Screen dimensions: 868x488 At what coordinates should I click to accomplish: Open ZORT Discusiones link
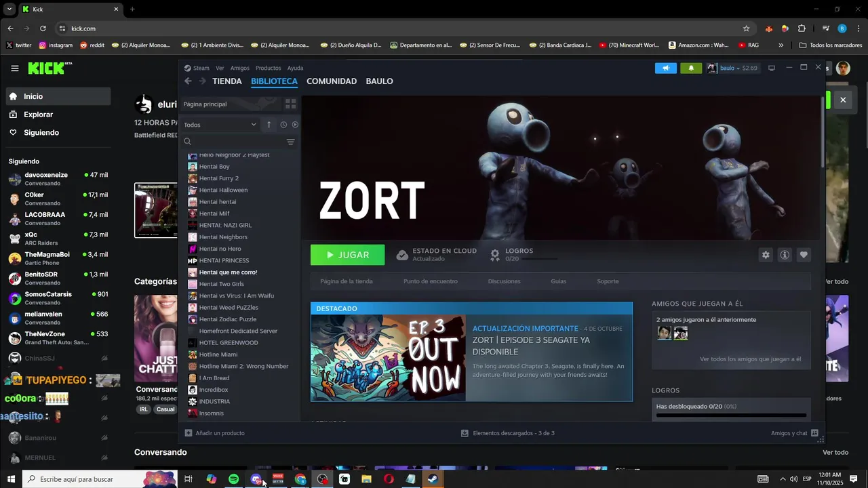click(505, 281)
